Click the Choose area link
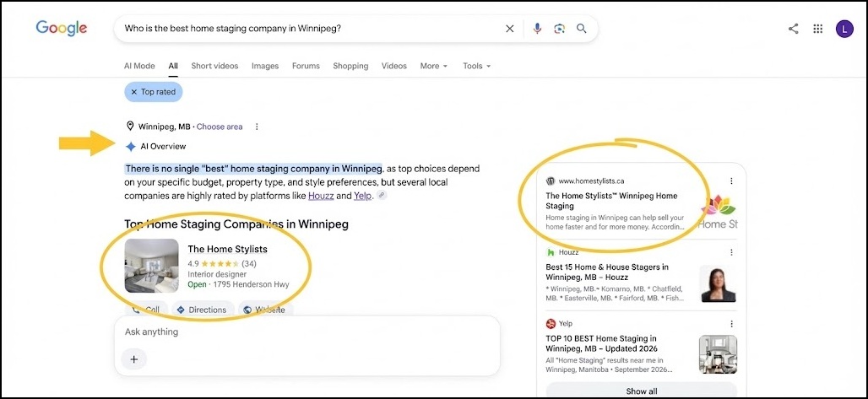868x399 pixels. (x=220, y=127)
